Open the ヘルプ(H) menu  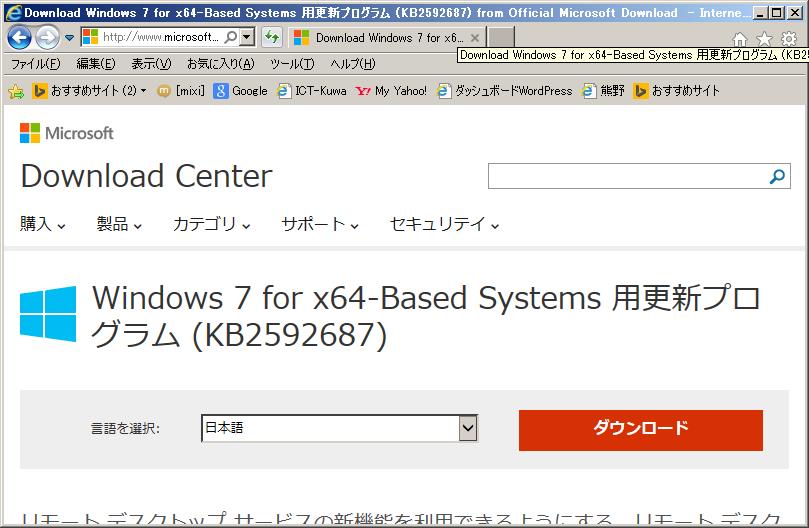pos(353,63)
